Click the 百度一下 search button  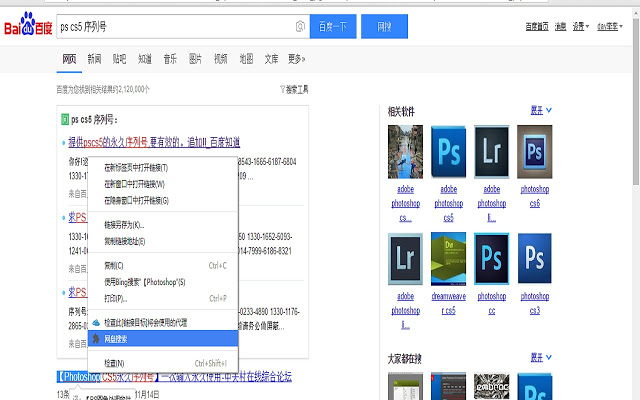[333, 27]
